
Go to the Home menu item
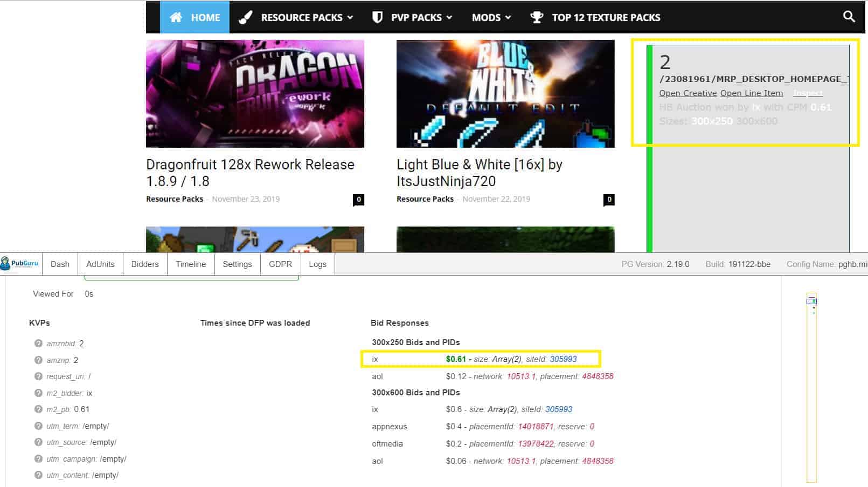(195, 17)
